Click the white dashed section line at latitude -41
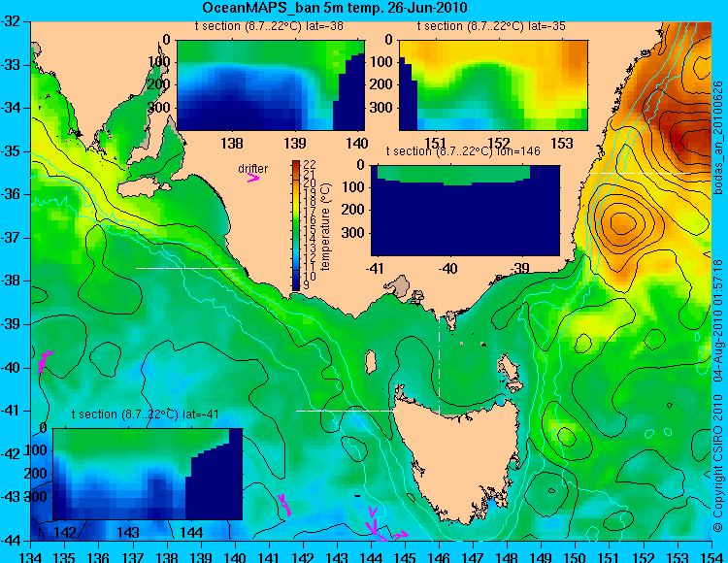Image resolution: width=728 pixels, height=563 pixels. pyautogui.click(x=347, y=411)
